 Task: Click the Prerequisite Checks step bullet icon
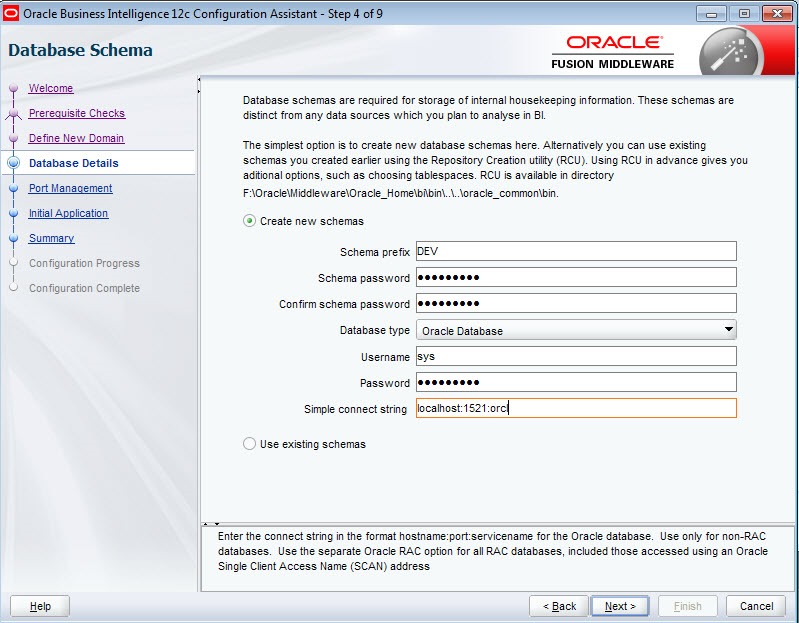pos(14,113)
